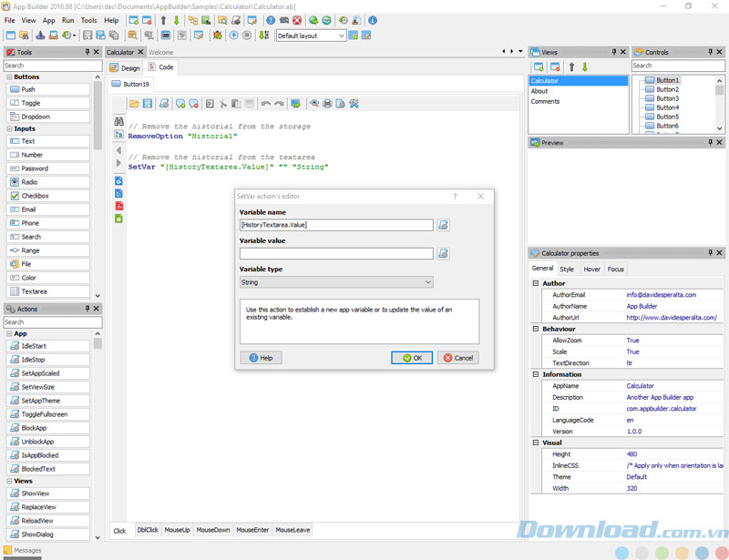The image size is (729, 560).
Task: Add a new view in Views panel
Action: click(539, 66)
